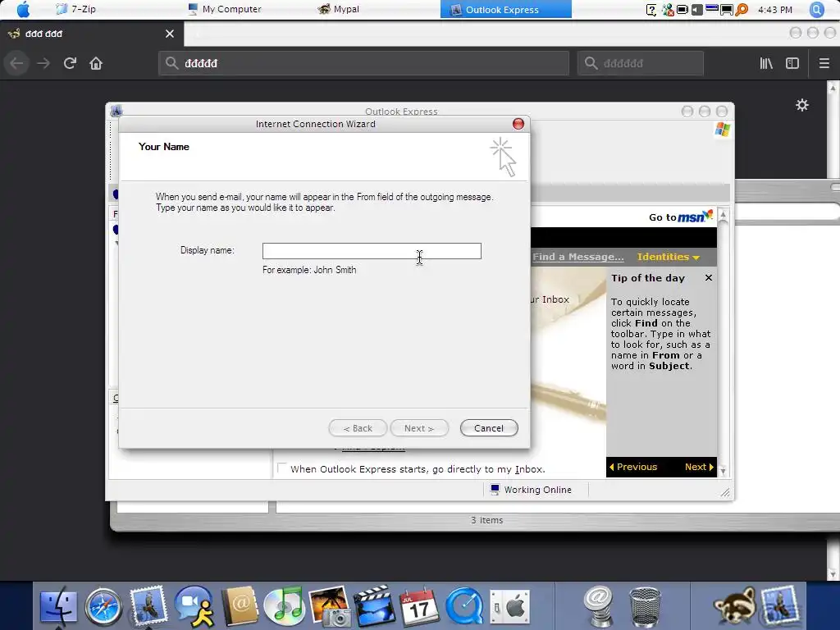Click the Working Online status indicator
The image size is (840, 630).
click(531, 490)
